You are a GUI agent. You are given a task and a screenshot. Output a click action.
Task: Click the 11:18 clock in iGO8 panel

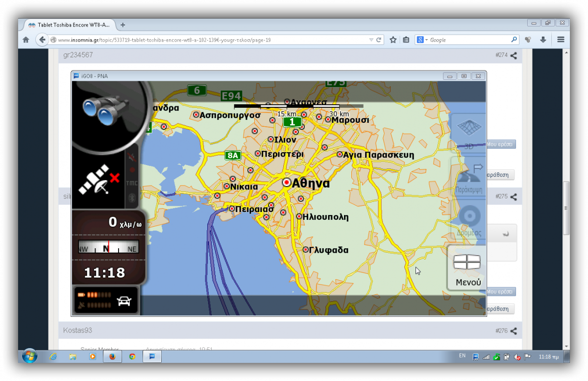pyautogui.click(x=104, y=273)
